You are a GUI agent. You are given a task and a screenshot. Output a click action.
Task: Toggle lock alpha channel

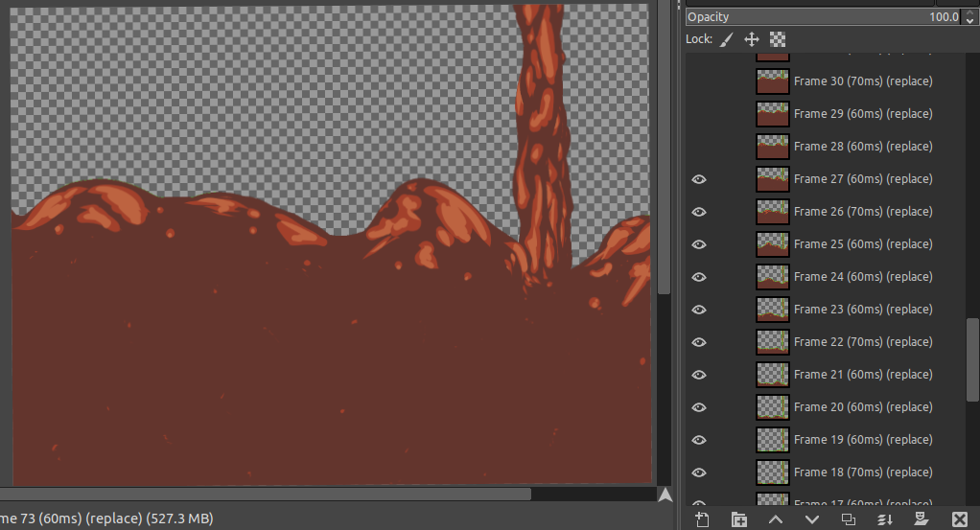pyautogui.click(x=778, y=39)
